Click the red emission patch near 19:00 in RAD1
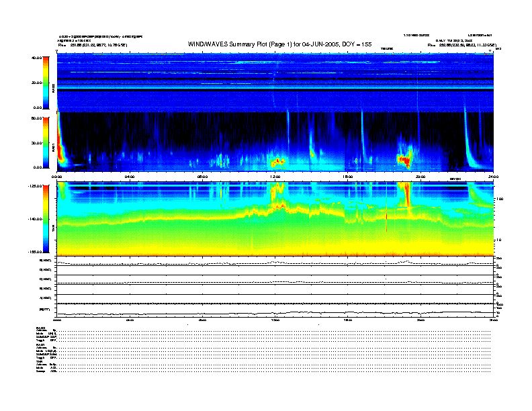The image size is (532, 411). [x=405, y=160]
